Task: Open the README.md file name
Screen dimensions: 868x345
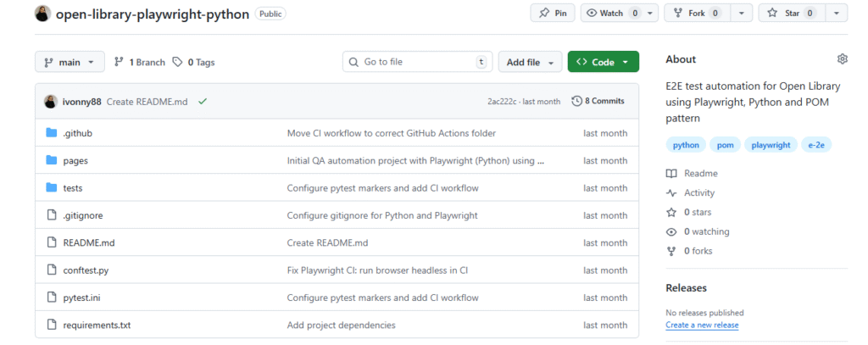Action: point(89,242)
